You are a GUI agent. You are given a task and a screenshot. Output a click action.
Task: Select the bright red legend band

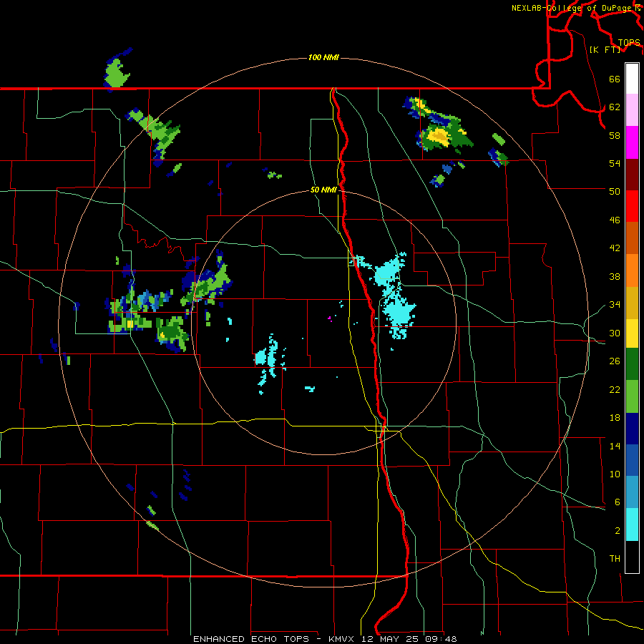pyautogui.click(x=632, y=206)
